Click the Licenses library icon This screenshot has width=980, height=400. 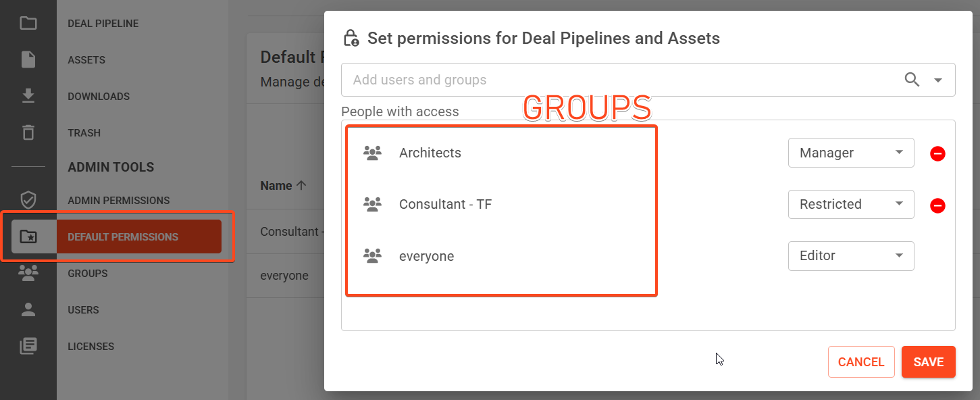(28, 346)
